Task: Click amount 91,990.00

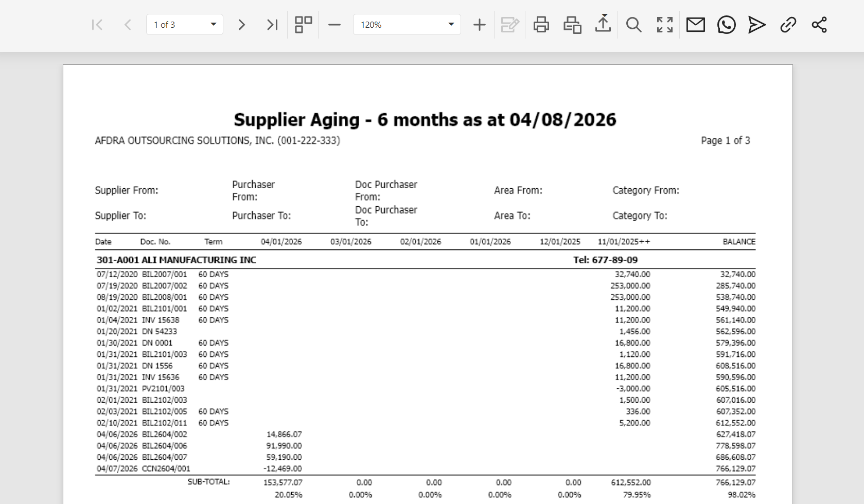Action: (284, 445)
